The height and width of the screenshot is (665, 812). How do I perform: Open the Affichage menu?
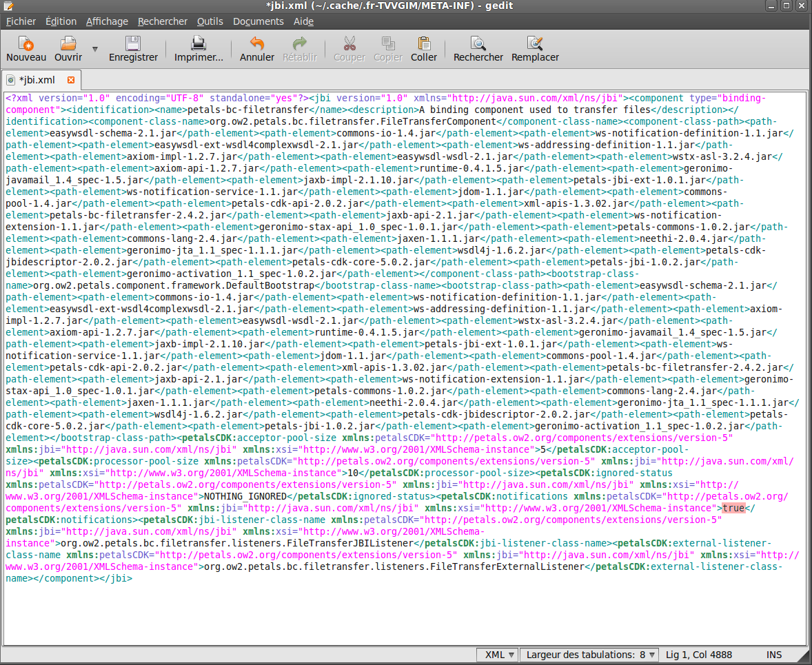pyautogui.click(x=107, y=21)
